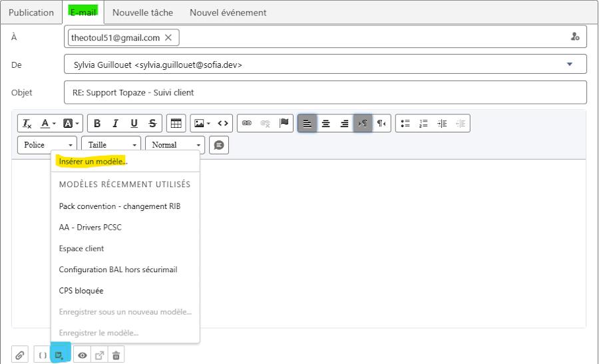The image size is (599, 364).
Task: Open curly braces merge field button
Action: [x=43, y=355]
